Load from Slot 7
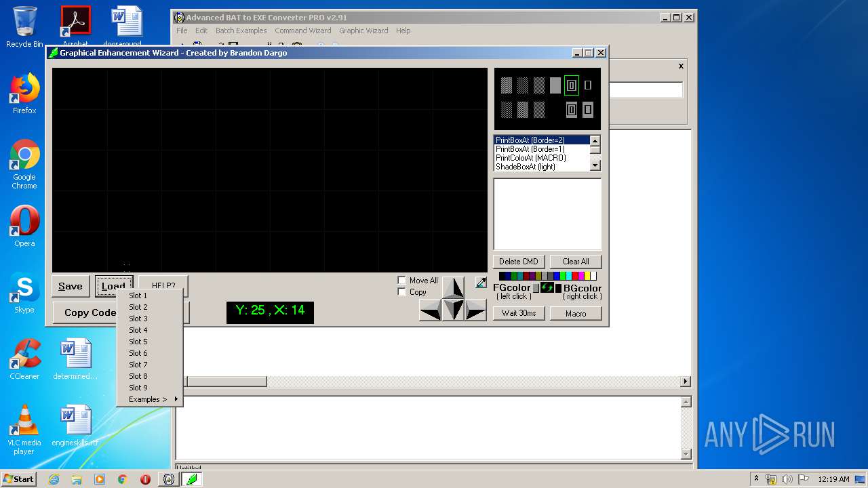 point(150,365)
